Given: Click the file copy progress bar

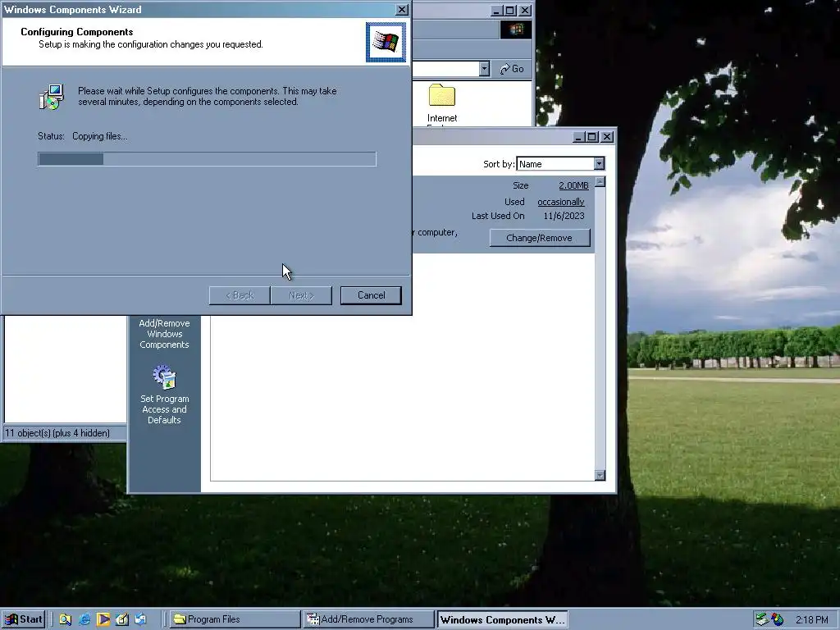Looking at the screenshot, I should click(207, 159).
